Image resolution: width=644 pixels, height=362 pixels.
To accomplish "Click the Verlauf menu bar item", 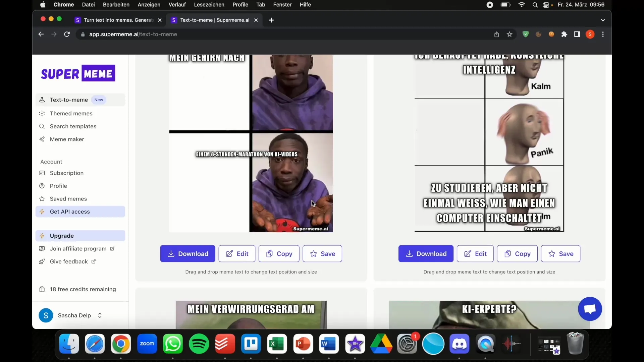I will click(x=177, y=4).
